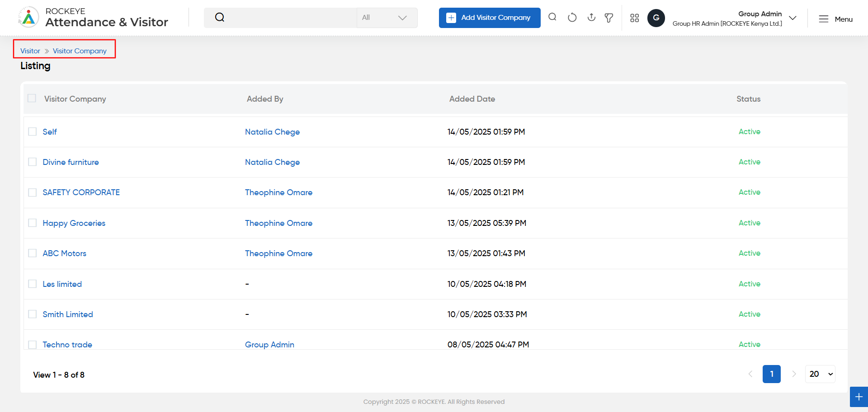The height and width of the screenshot is (412, 868).
Task: Click page number 1 button
Action: [x=772, y=374]
